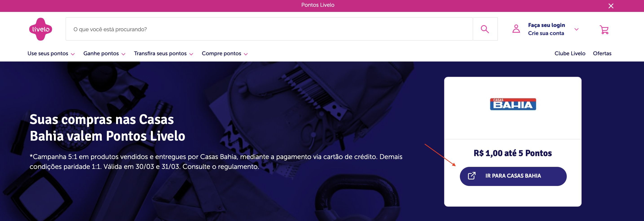The width and height of the screenshot is (644, 221).
Task: Open the Ofertas page
Action: point(602,53)
